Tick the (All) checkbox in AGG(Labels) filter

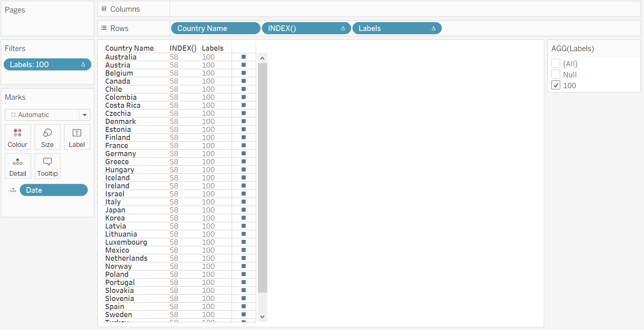click(556, 63)
